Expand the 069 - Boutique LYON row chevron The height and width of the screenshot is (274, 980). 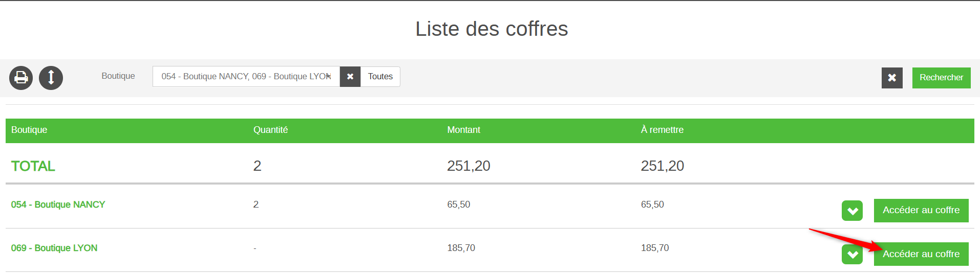click(852, 254)
